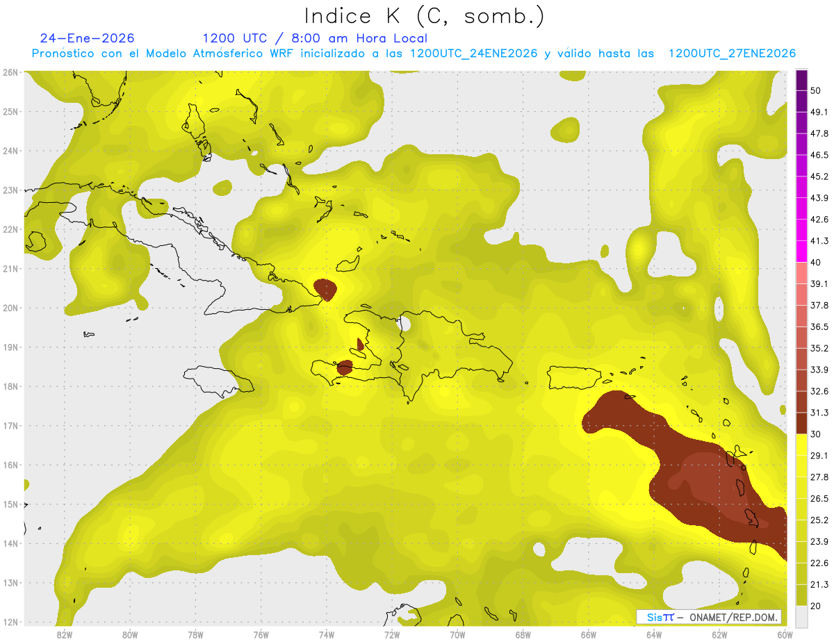Click the longitude label "70W"
The height and width of the screenshot is (644, 834).
[x=457, y=634]
